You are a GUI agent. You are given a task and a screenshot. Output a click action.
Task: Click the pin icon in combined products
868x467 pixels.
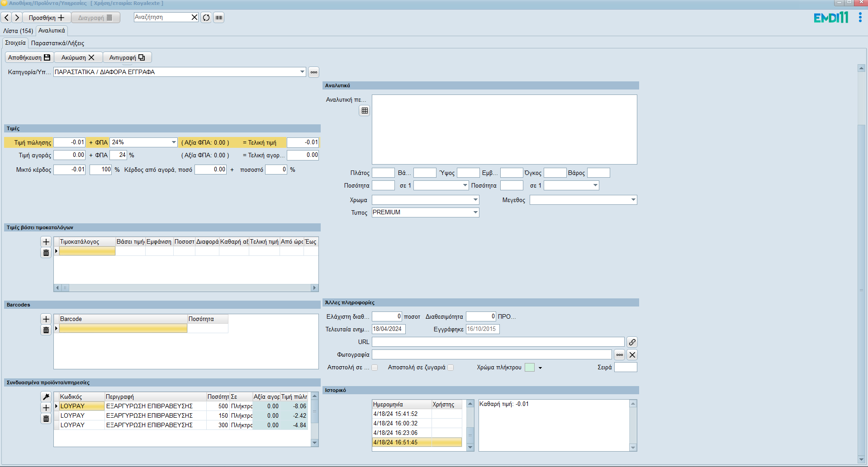click(x=46, y=397)
